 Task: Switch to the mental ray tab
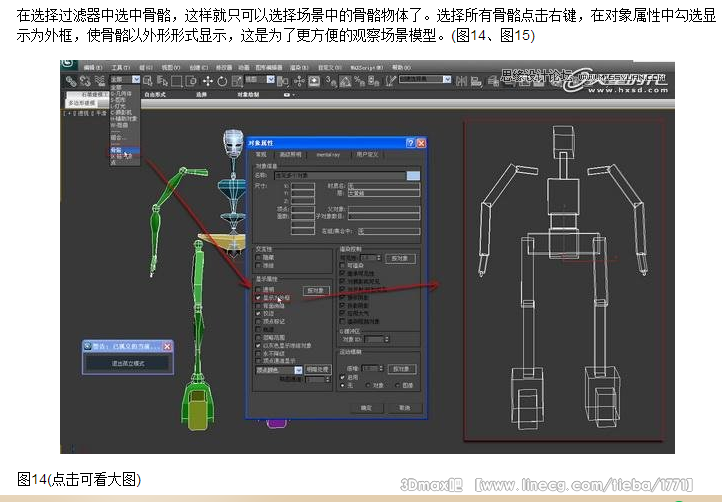328,155
